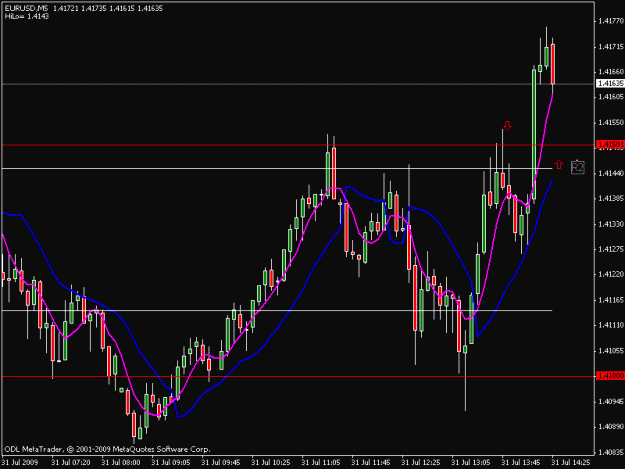Click the red price tag 1.41501
This screenshot has width=625, height=469.
(610, 144)
